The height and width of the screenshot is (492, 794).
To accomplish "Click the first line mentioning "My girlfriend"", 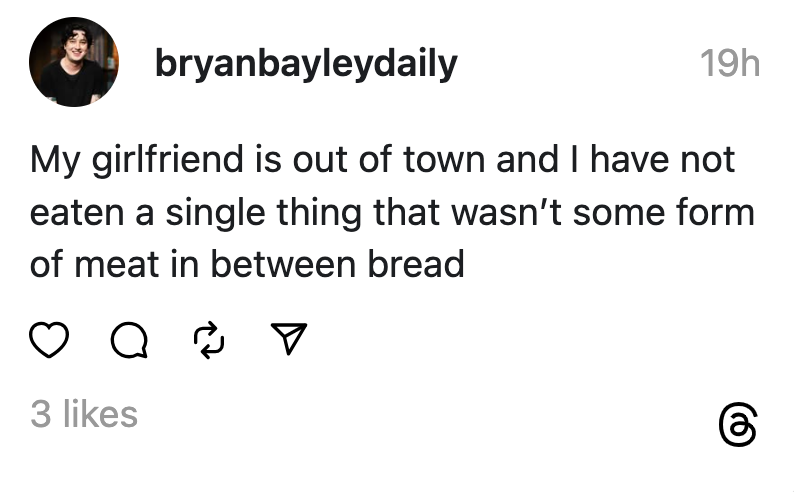I will point(382,160).
